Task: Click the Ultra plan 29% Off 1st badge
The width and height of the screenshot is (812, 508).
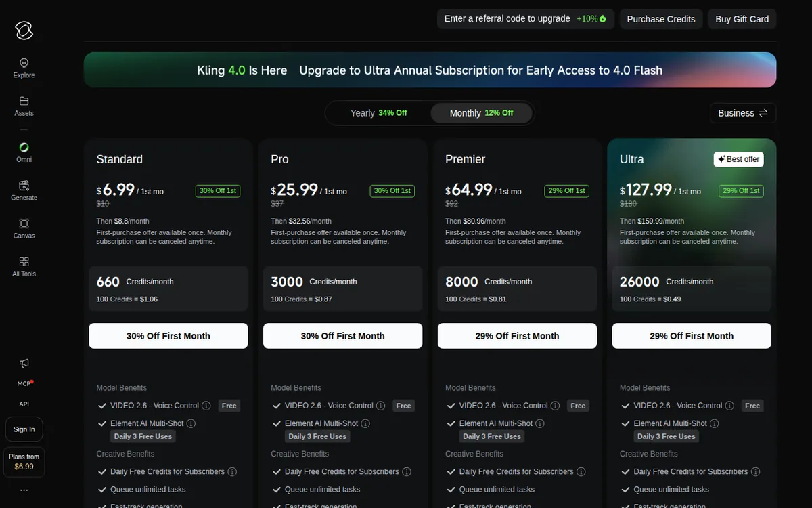Action: pos(742,191)
